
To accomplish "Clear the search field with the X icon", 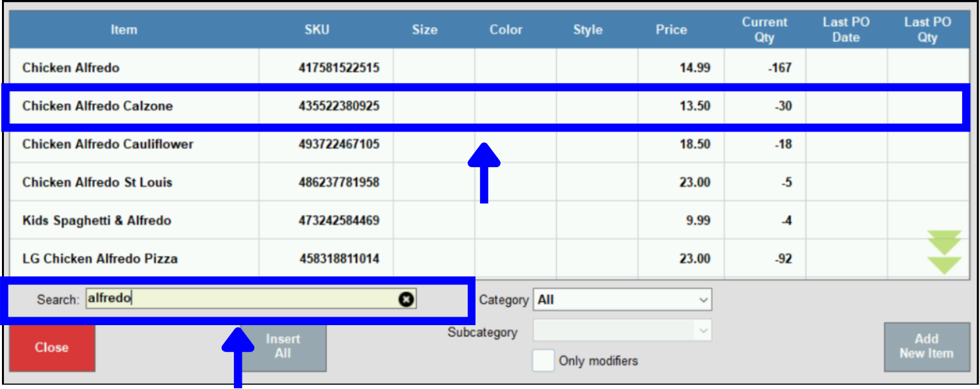I will [x=406, y=299].
